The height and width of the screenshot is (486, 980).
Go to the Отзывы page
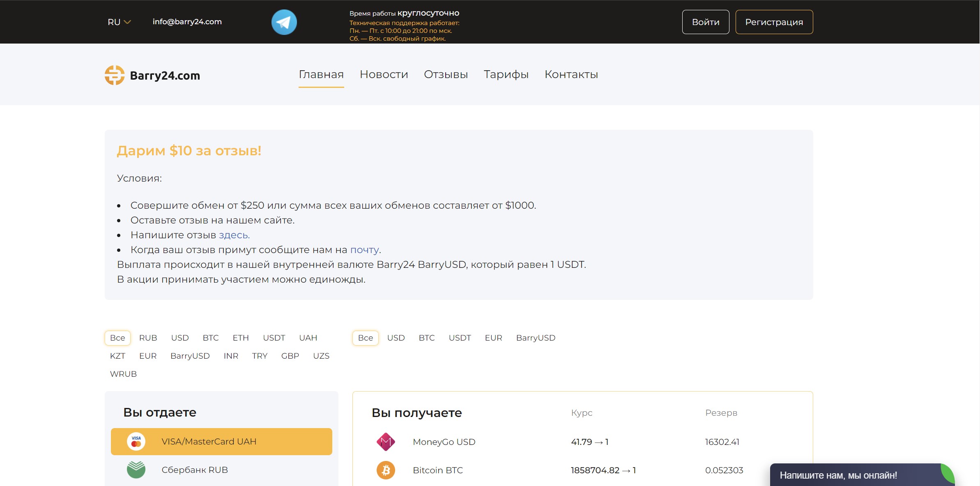446,74
